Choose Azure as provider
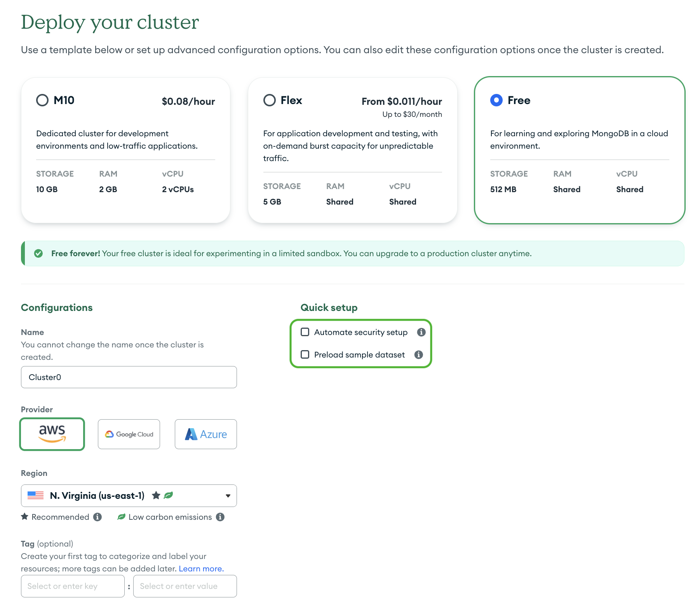This screenshot has height=611, width=700. click(x=205, y=434)
